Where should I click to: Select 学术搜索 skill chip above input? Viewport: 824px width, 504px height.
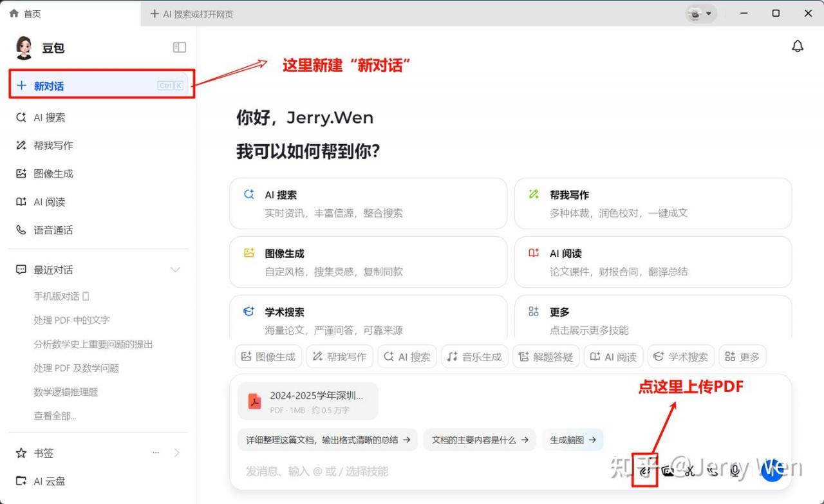(681, 357)
